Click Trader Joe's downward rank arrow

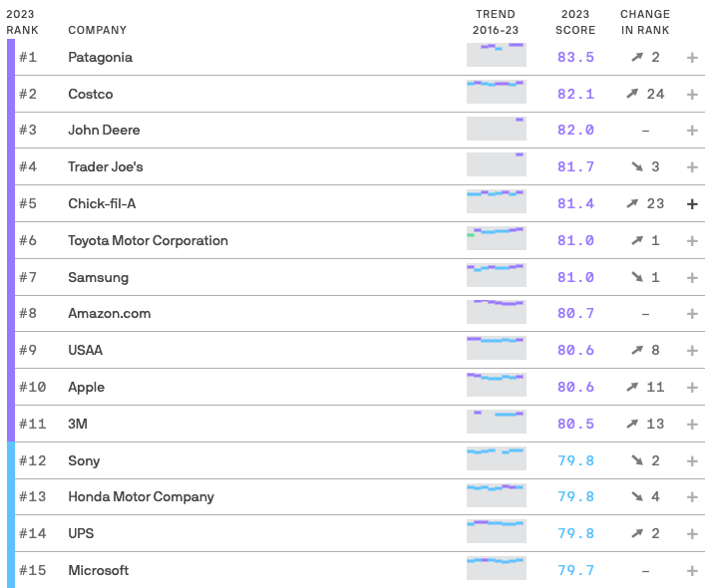637,166
